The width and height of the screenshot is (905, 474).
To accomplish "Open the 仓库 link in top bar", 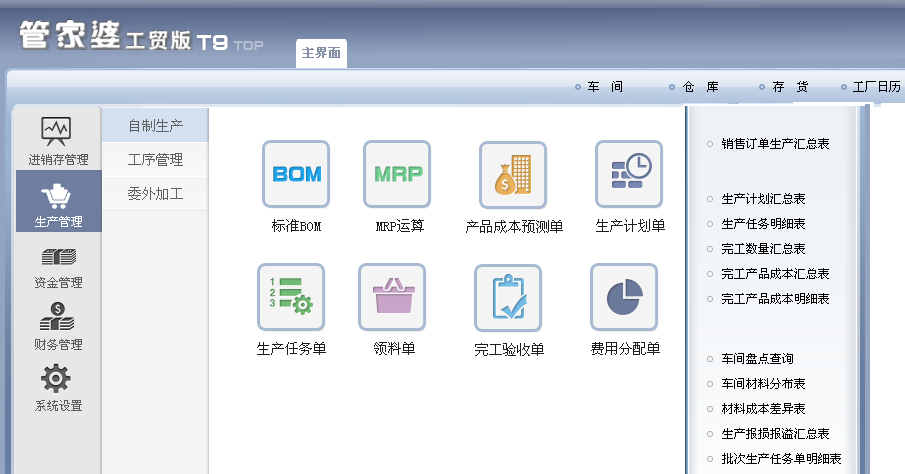I will point(701,87).
